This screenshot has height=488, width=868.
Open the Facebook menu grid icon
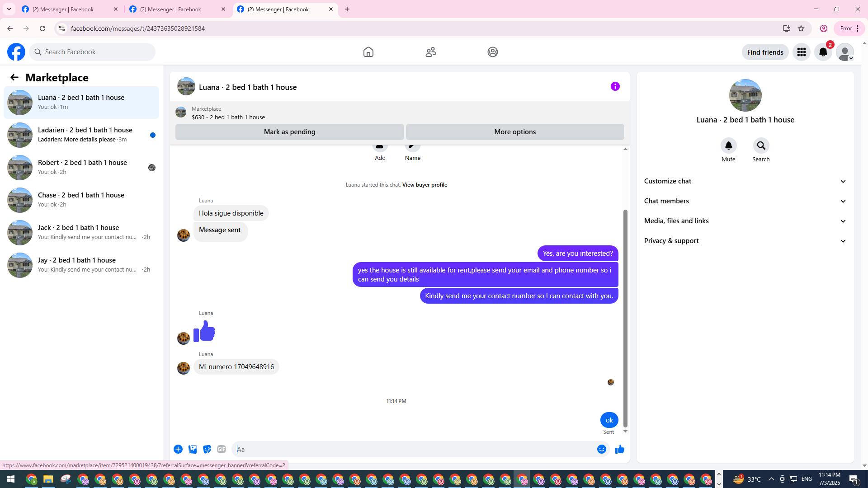coord(801,52)
